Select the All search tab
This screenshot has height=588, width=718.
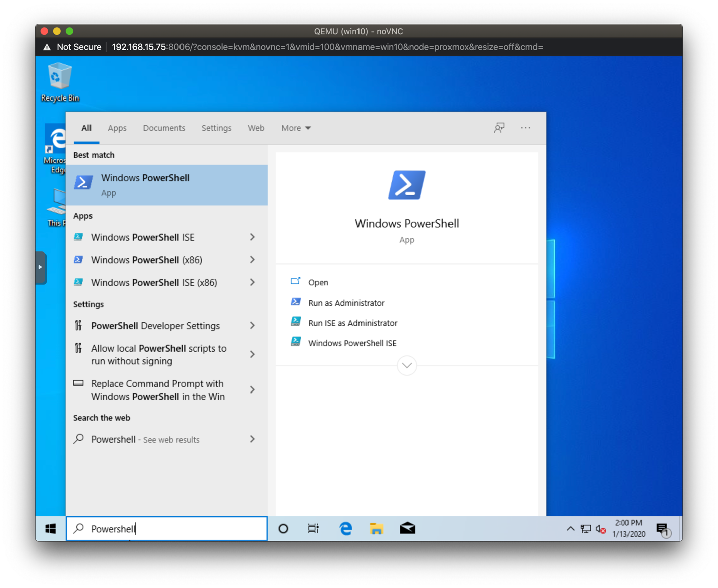(x=86, y=128)
